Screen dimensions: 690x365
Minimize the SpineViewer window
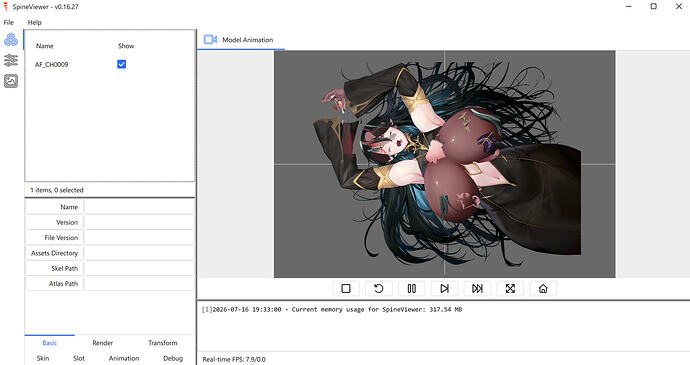629,6
